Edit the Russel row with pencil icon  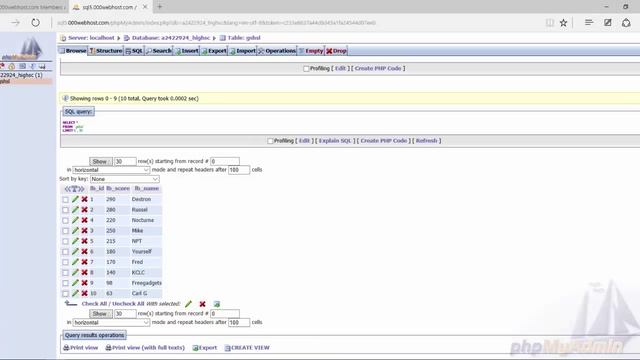click(x=75, y=210)
